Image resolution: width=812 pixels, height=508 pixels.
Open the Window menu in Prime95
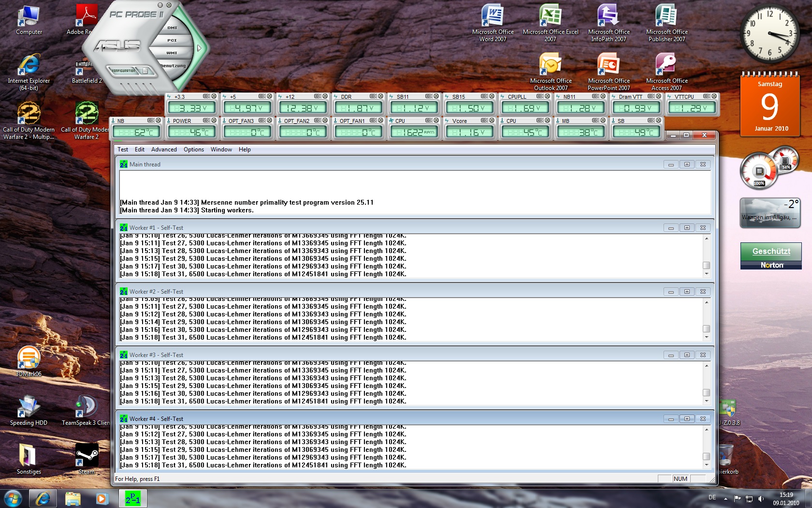coord(221,149)
